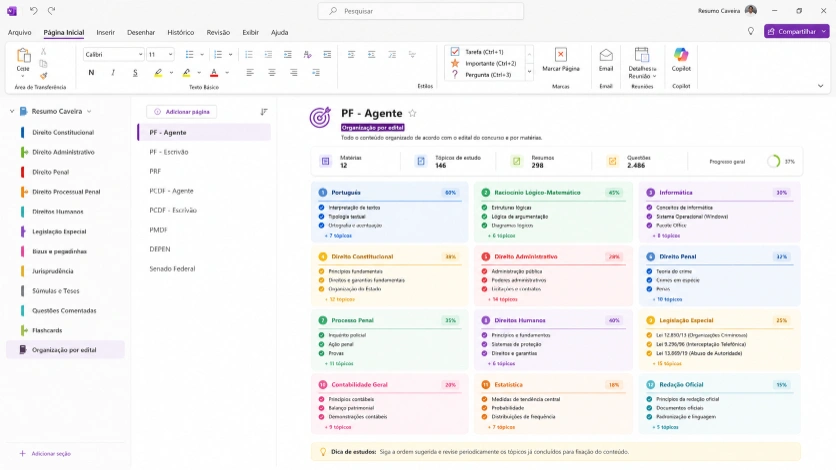Screen dimensions: 836x470
Task: Click the Progresso geral 37% ring
Action: (x=774, y=161)
